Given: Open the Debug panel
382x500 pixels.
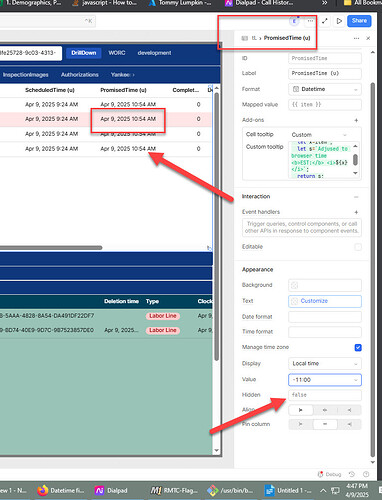Looking at the screenshot, I should click(x=329, y=474).
